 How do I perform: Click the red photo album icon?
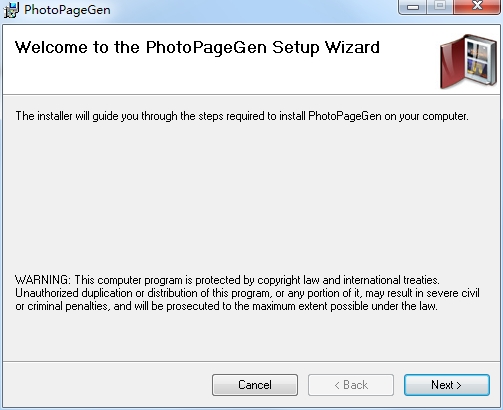coord(468,61)
